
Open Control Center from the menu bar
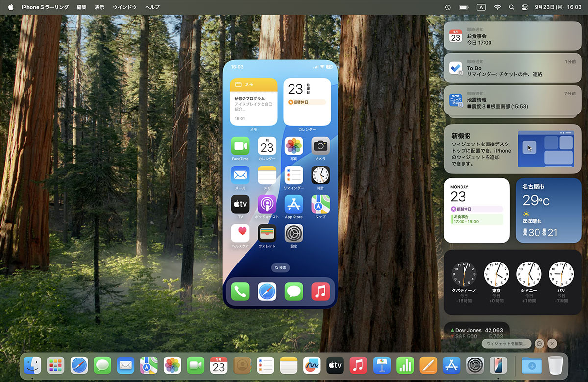point(525,7)
